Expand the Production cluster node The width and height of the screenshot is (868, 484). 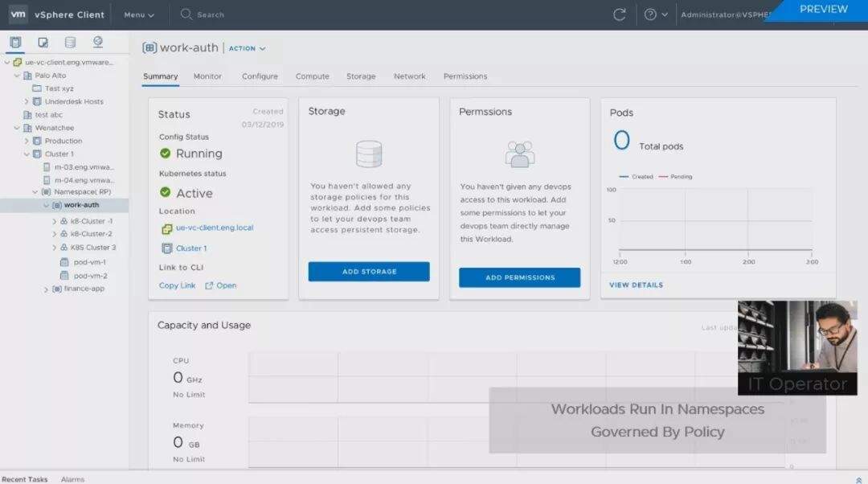26,142
